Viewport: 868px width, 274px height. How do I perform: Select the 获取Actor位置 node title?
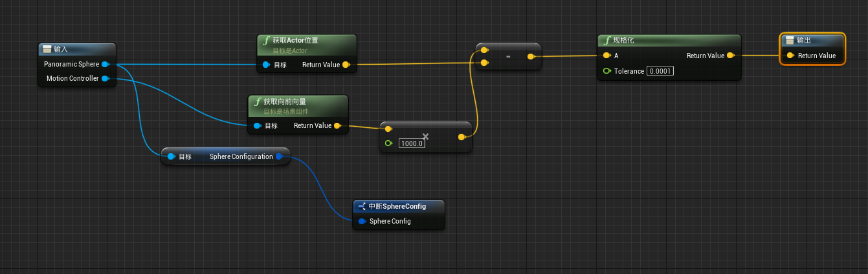click(295, 40)
